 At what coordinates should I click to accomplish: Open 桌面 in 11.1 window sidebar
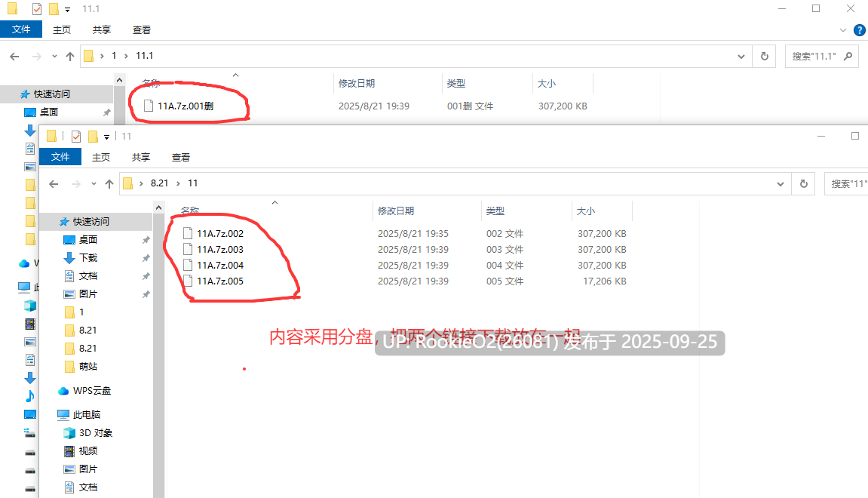tap(49, 112)
